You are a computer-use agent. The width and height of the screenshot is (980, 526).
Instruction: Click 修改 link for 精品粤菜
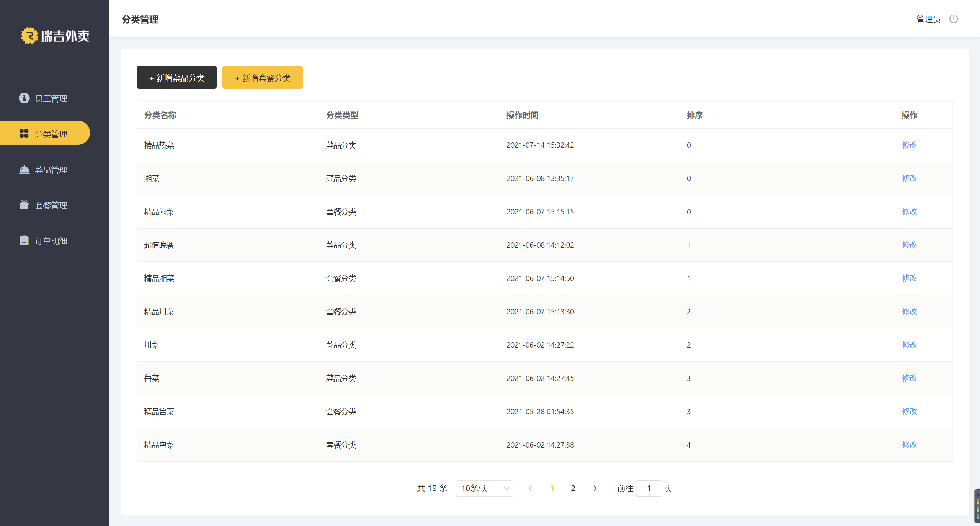(909, 444)
